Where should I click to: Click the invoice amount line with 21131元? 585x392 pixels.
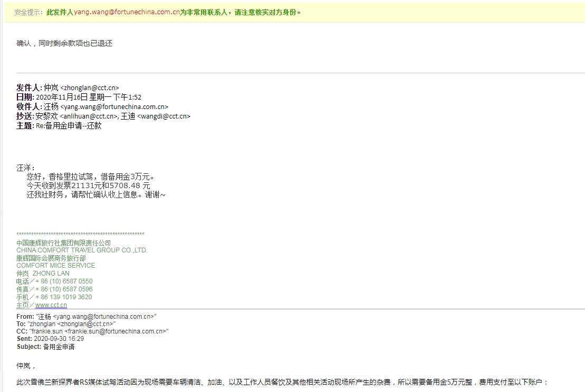pyautogui.click(x=88, y=185)
